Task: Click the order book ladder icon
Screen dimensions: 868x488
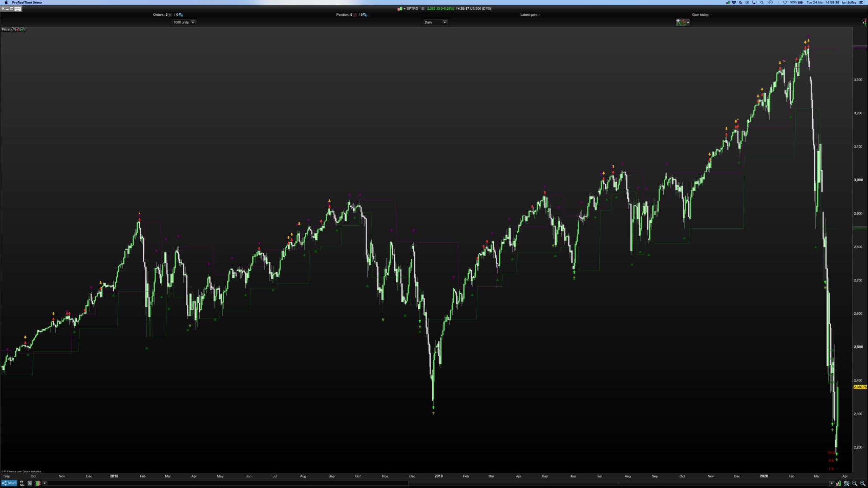Action: coord(38,483)
